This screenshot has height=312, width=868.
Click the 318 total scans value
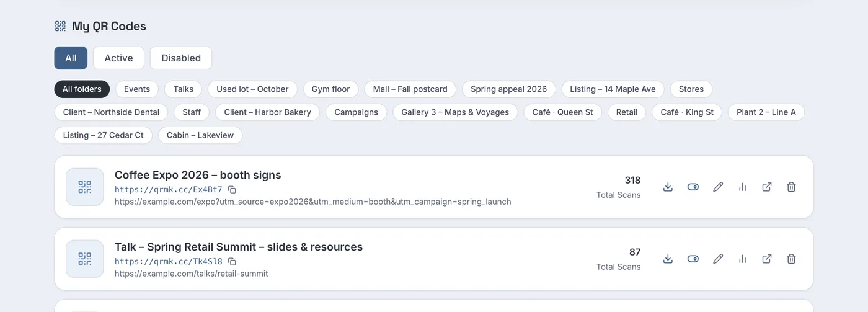(x=632, y=180)
